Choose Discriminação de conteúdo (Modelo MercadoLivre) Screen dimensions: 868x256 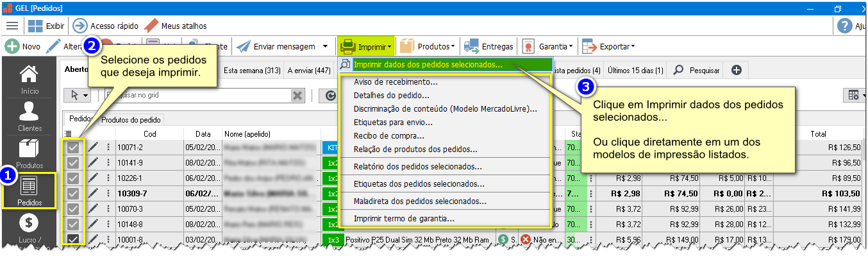446,109
